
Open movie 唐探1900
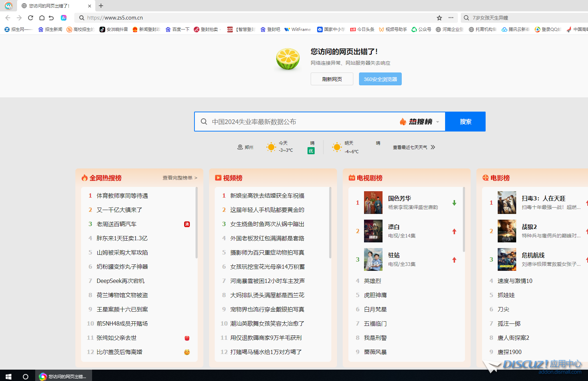(509, 352)
